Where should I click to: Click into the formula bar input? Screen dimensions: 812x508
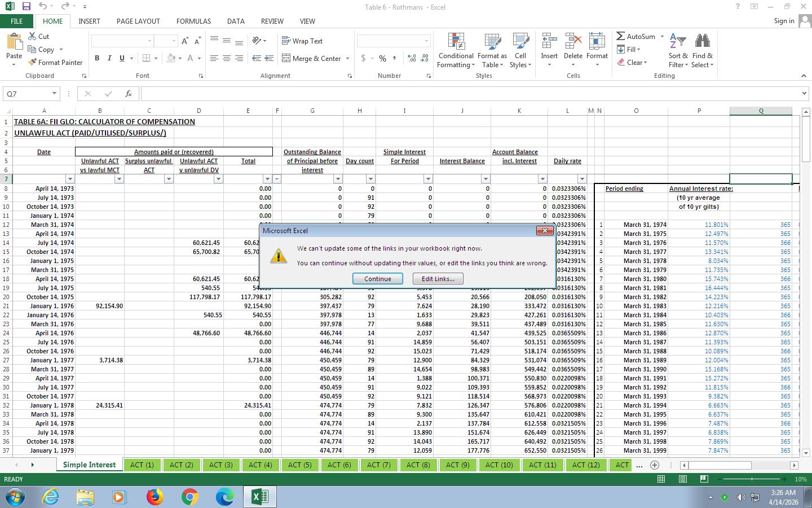click(x=468, y=94)
